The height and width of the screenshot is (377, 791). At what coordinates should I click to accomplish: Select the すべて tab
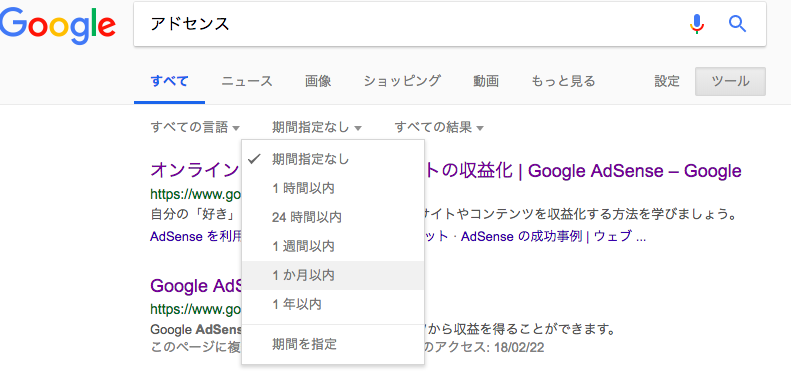coord(169,81)
